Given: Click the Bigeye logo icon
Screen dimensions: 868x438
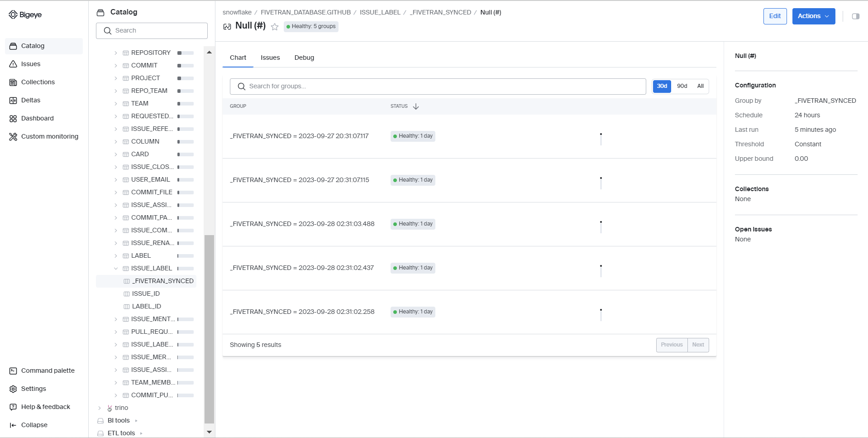Looking at the screenshot, I should click(x=13, y=15).
